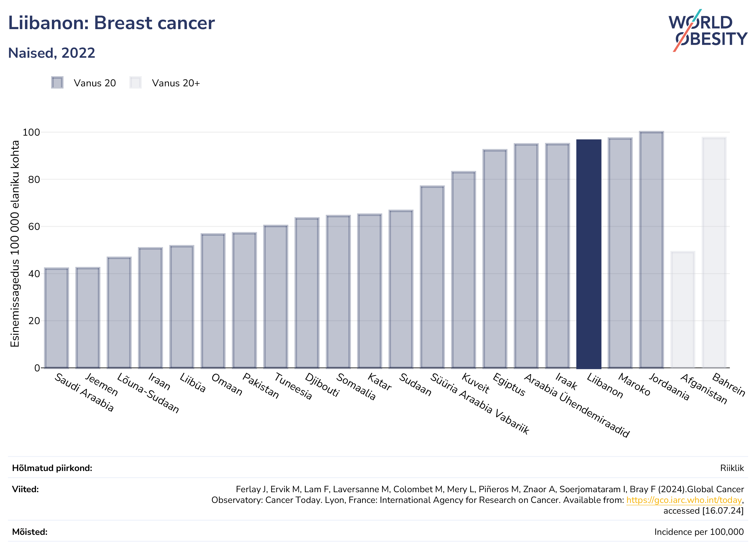Click the Saudi Araabia bar
The width and height of the screenshot is (756, 555).
click(56, 318)
